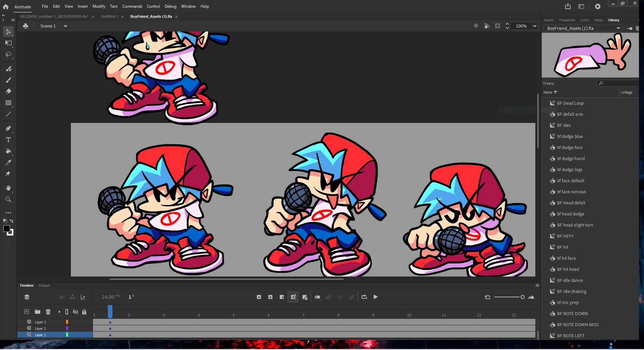Open the workspace switcher in the title bar
Viewport: 644px width, 350px height.
[581, 6]
